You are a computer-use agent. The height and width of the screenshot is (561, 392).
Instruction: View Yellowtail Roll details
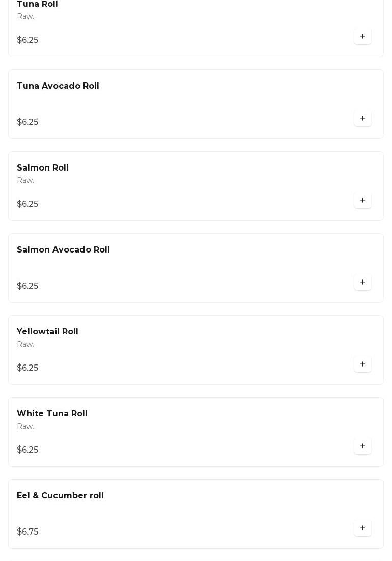click(x=47, y=332)
